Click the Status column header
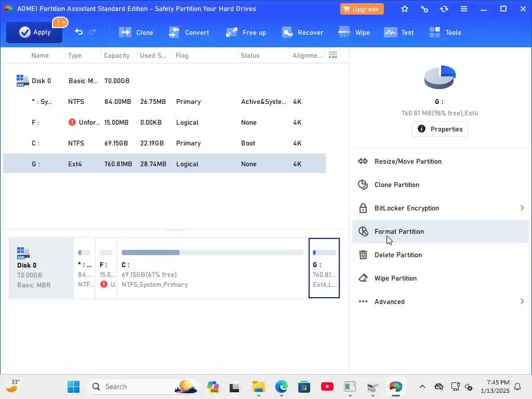Screen dimensions: 532x399 pyautogui.click(x=250, y=55)
